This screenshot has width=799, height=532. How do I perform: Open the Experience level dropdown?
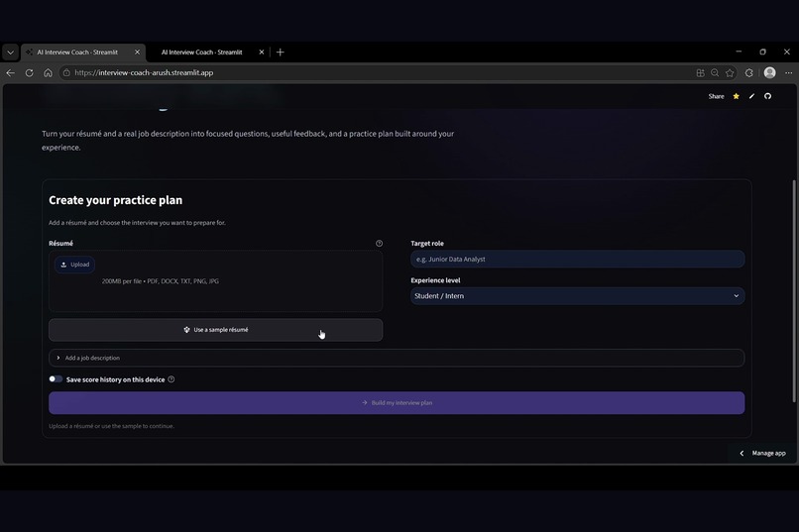[x=577, y=296]
